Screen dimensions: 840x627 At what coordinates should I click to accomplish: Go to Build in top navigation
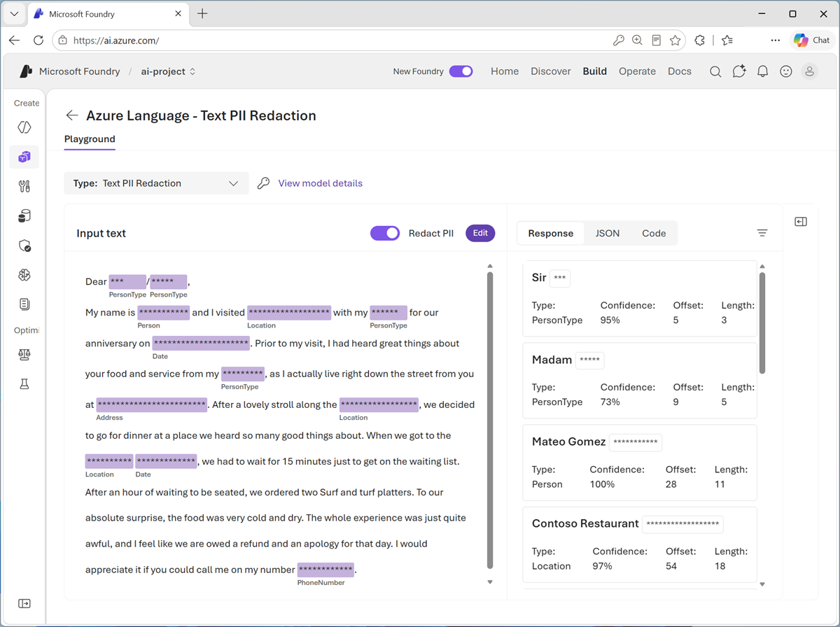(x=595, y=71)
